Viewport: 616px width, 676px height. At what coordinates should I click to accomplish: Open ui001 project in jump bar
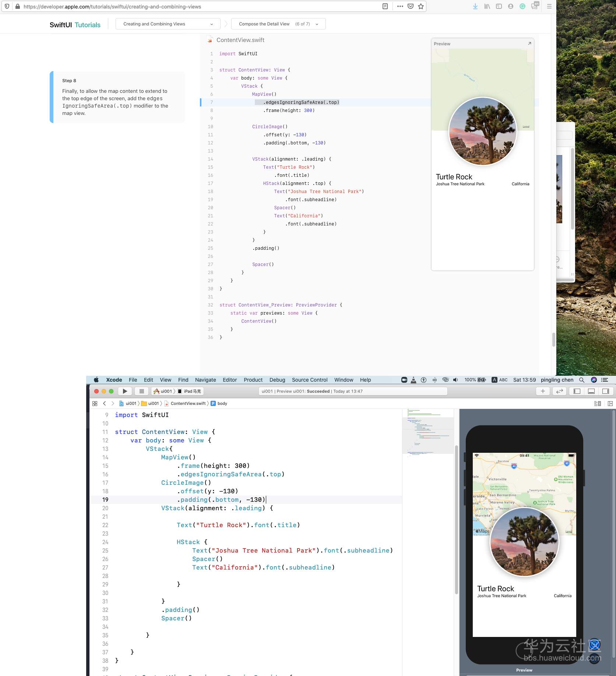pyautogui.click(x=128, y=403)
